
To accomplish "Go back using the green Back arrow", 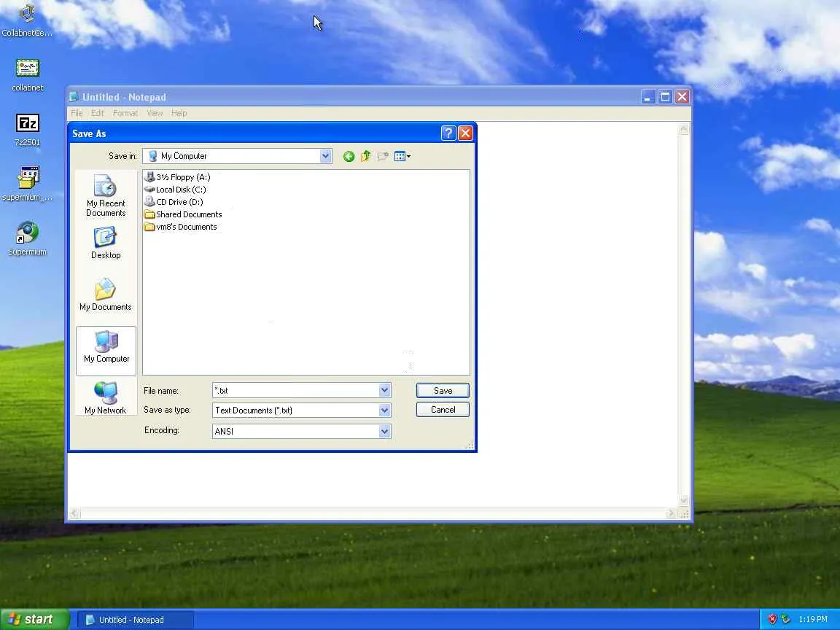I will click(x=349, y=157).
